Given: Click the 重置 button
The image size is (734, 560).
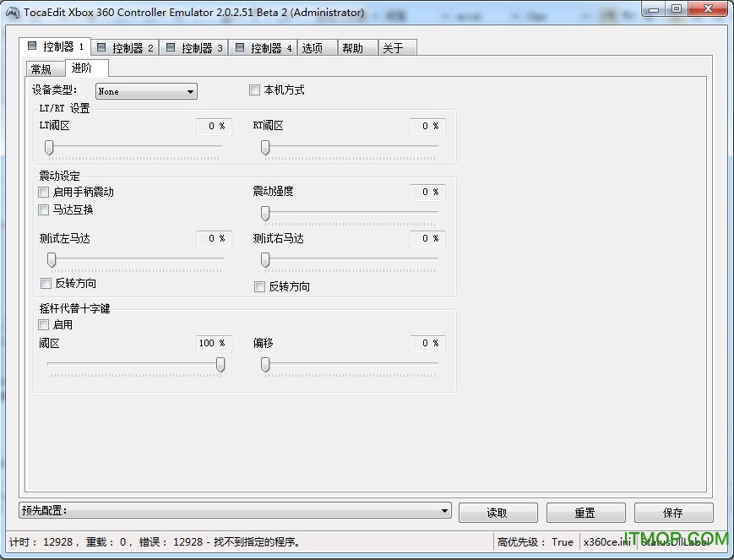Looking at the screenshot, I should pos(585,512).
